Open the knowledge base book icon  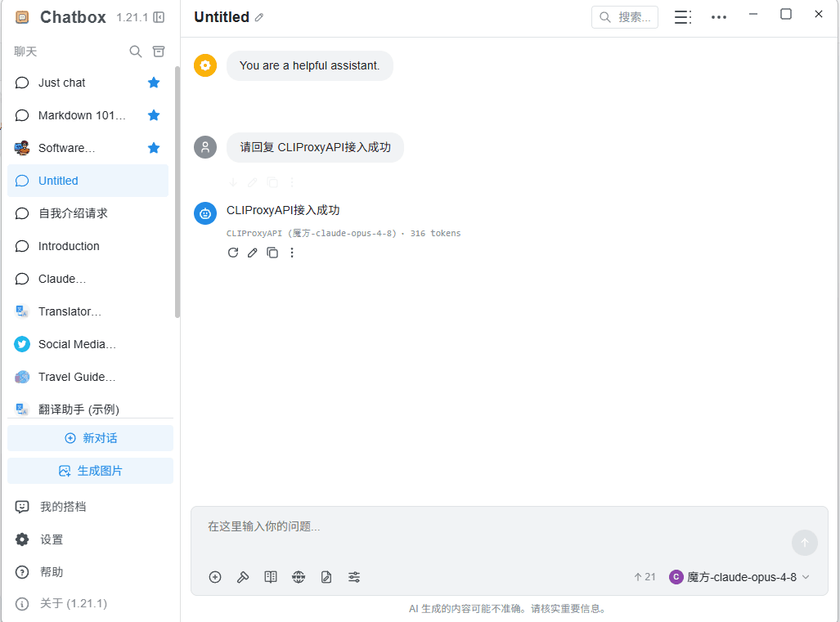(x=271, y=577)
